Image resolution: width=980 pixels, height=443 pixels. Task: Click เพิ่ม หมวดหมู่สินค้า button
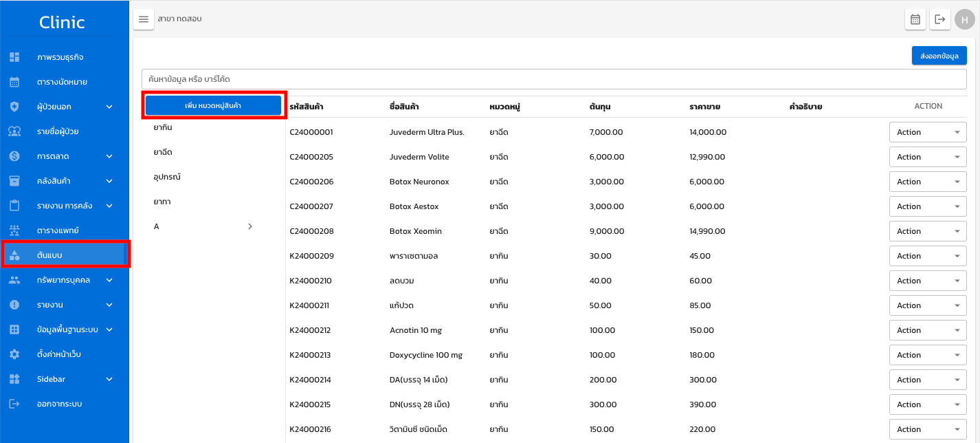point(213,105)
